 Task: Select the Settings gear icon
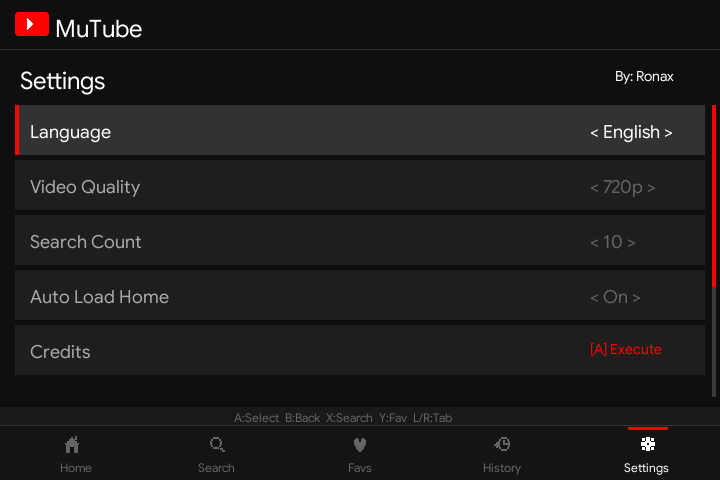point(647,444)
